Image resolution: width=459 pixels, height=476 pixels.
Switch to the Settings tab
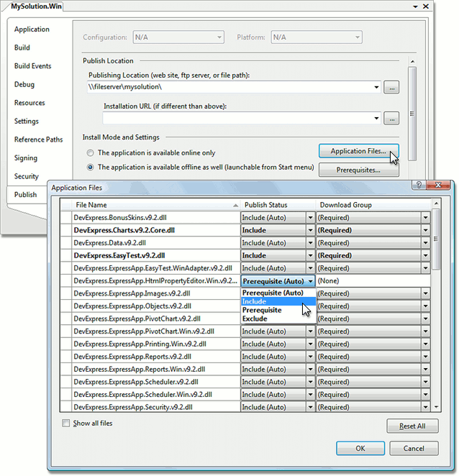pyautogui.click(x=27, y=121)
